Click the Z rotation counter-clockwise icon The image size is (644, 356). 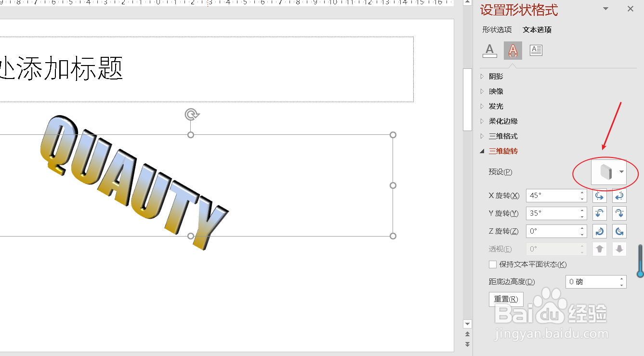(x=619, y=231)
